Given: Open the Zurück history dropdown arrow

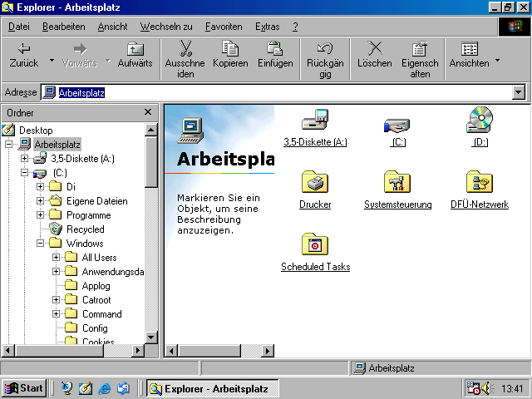Looking at the screenshot, I should click(52, 61).
